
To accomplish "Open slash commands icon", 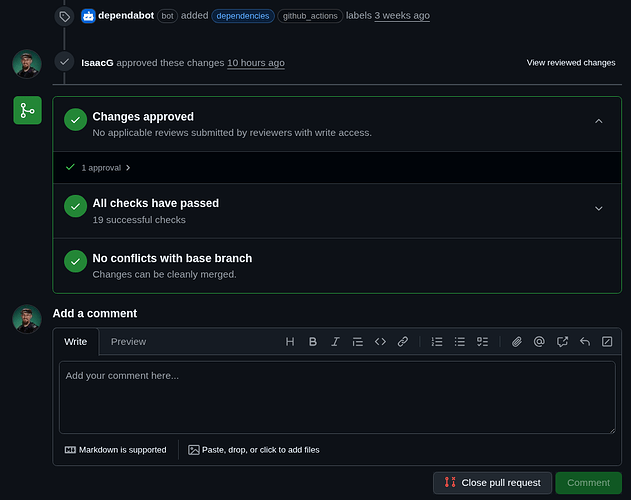I will coord(607,342).
